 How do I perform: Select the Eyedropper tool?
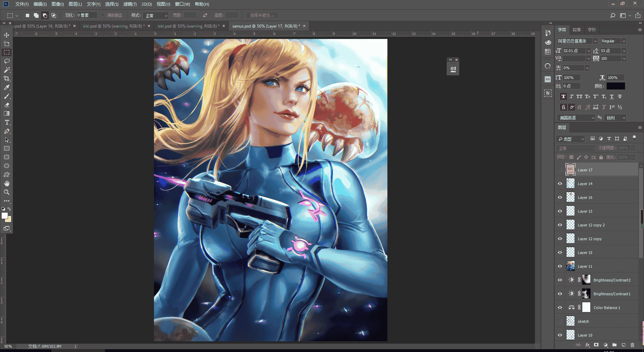coord(7,87)
